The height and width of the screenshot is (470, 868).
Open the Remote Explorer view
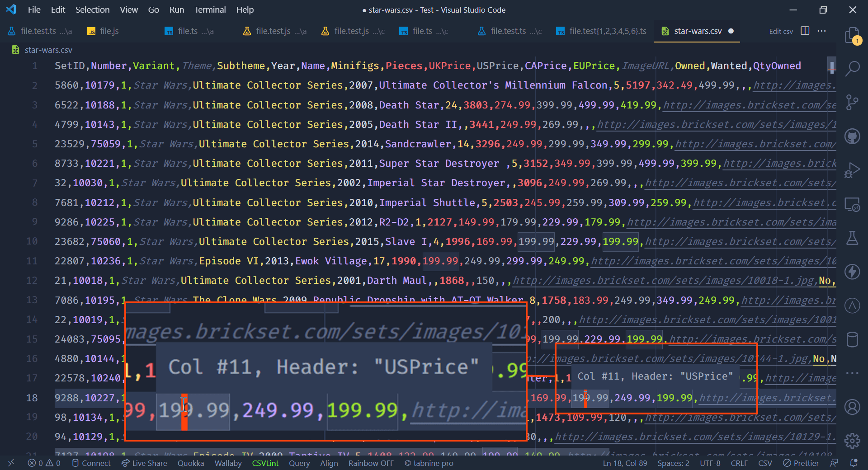[852, 204]
